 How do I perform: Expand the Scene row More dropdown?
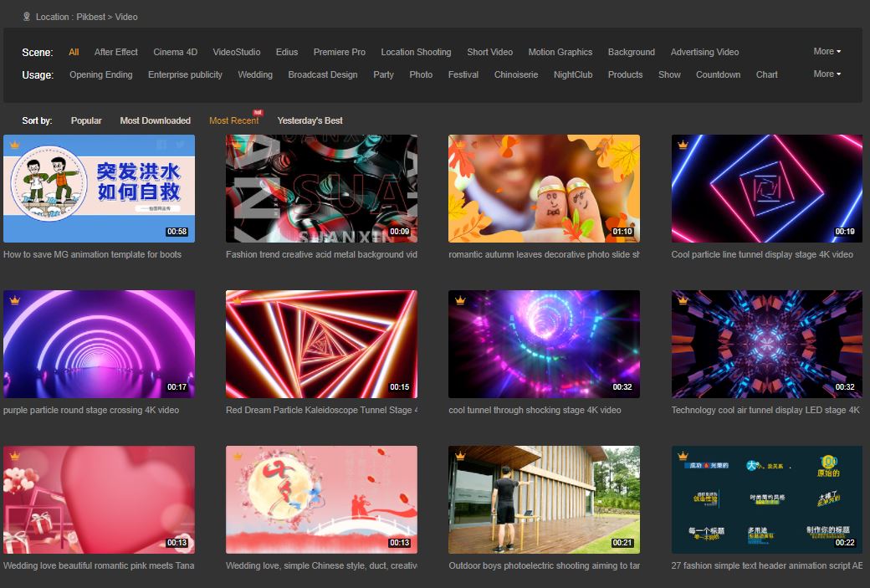(x=826, y=51)
